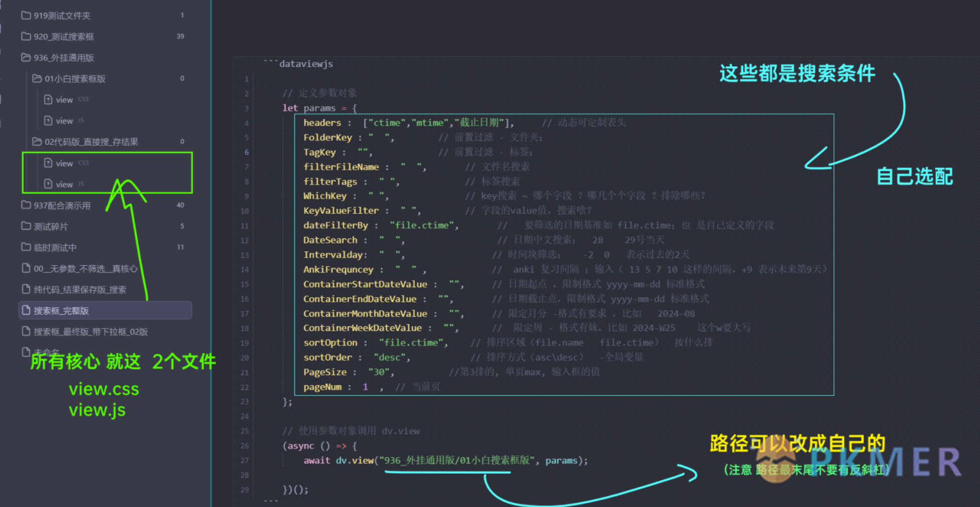
Task: Click the dateFilterBy property
Action: [336, 225]
